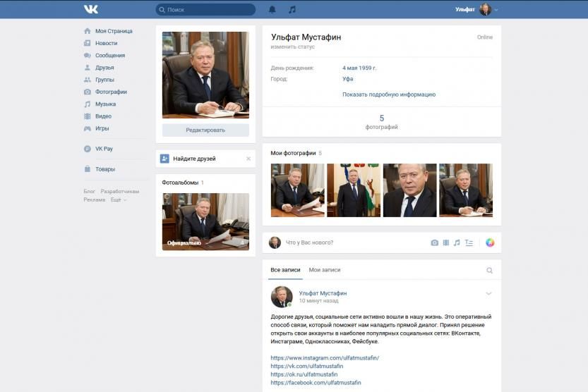The height and width of the screenshot is (392, 588).
Task: Attach video to the new post
Action: click(445, 243)
